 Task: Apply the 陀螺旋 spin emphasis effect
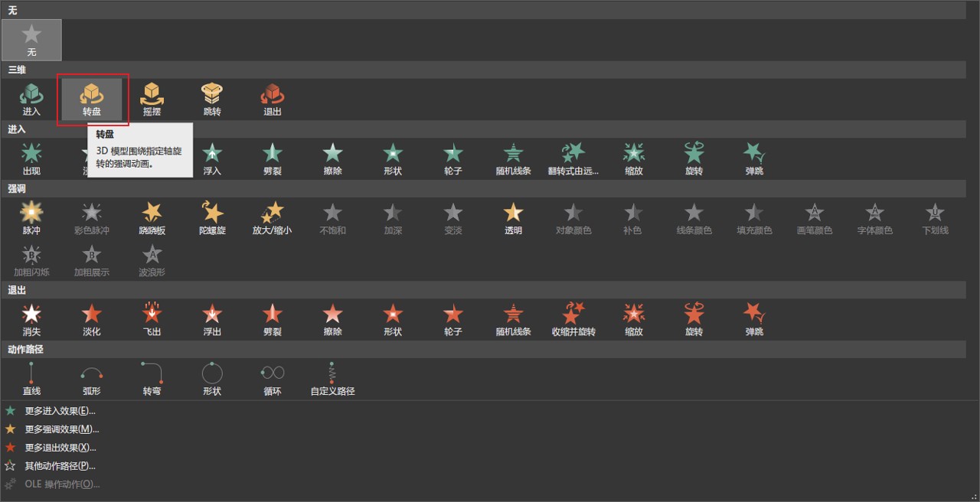pyautogui.click(x=212, y=217)
